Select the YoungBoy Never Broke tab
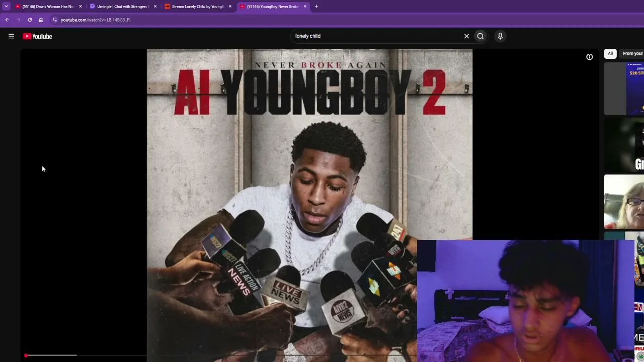The height and width of the screenshot is (362, 644). point(273,7)
